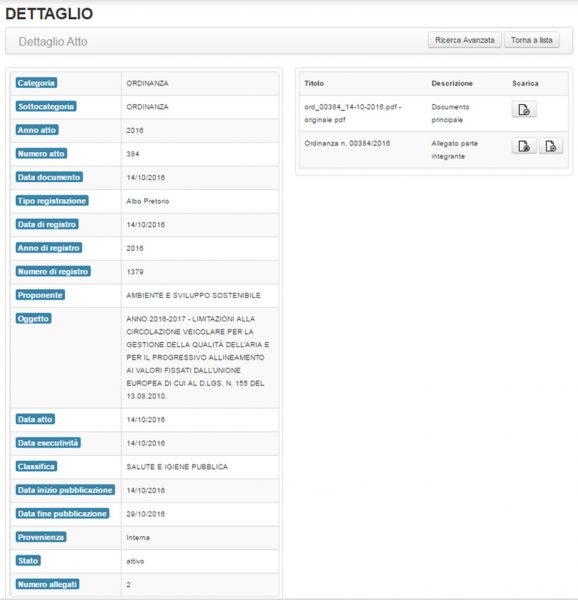The width and height of the screenshot is (578, 600).
Task: Click the Tipo registrazione badge
Action: (x=52, y=201)
